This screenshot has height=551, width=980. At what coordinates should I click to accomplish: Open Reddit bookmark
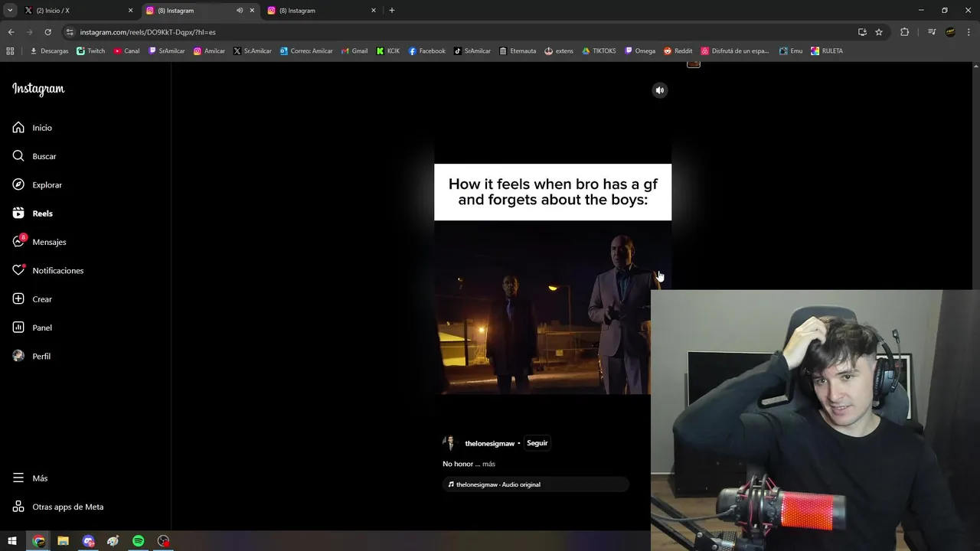pos(678,51)
